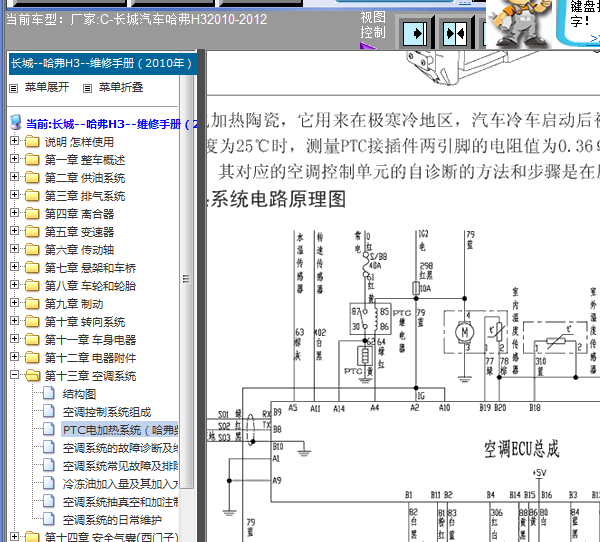
Task: Select PTC电加热系统 tree entry
Action: pyautogui.click(x=120, y=430)
